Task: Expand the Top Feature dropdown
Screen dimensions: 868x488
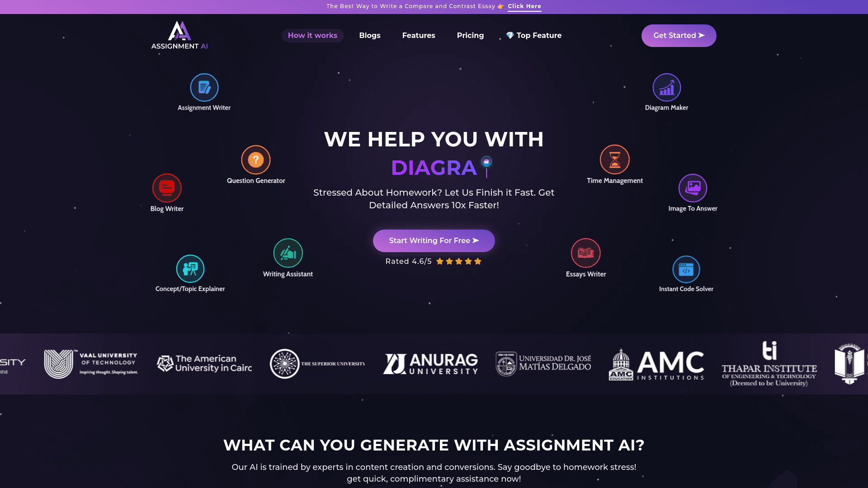Action: click(533, 35)
